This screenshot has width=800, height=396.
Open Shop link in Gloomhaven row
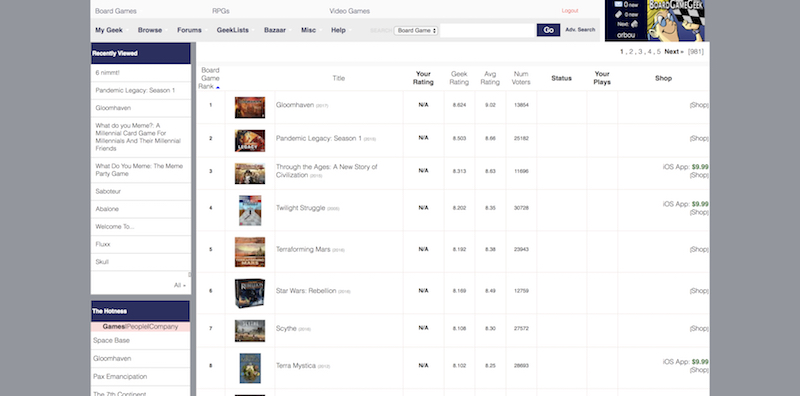[x=699, y=105]
